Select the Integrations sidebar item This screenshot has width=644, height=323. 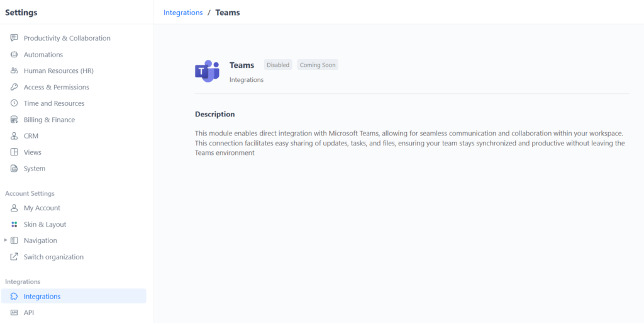(74, 297)
